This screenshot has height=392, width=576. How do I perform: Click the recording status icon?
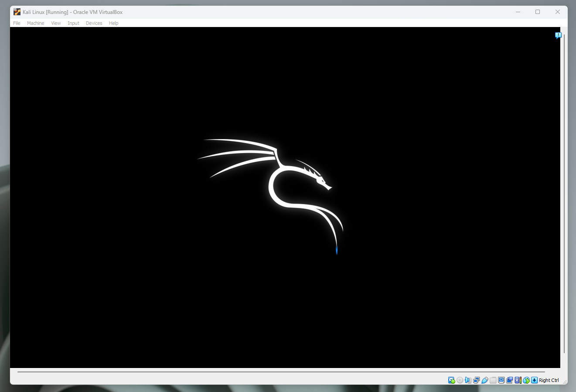click(x=509, y=380)
